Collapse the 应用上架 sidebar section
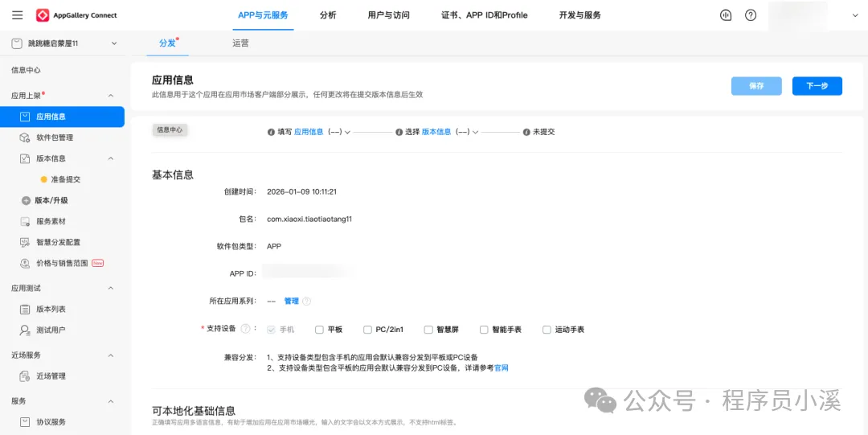Image resolution: width=868 pixels, height=435 pixels. [x=111, y=96]
